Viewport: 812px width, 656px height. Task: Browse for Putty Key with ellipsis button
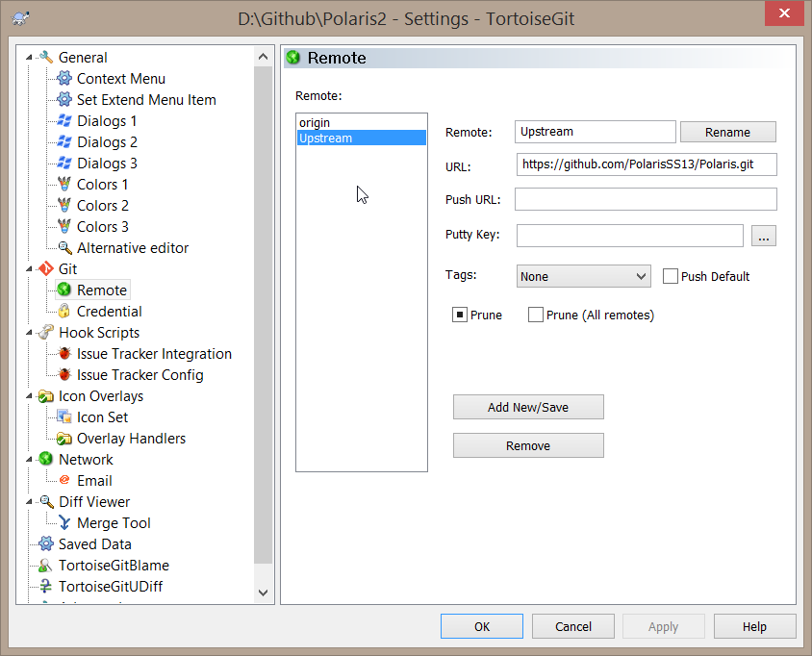[x=763, y=236]
